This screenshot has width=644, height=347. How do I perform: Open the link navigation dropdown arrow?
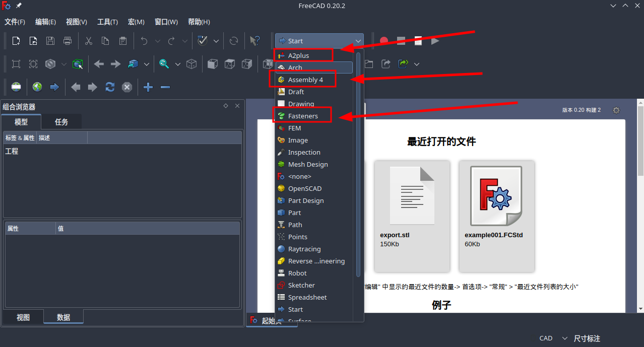147,64
